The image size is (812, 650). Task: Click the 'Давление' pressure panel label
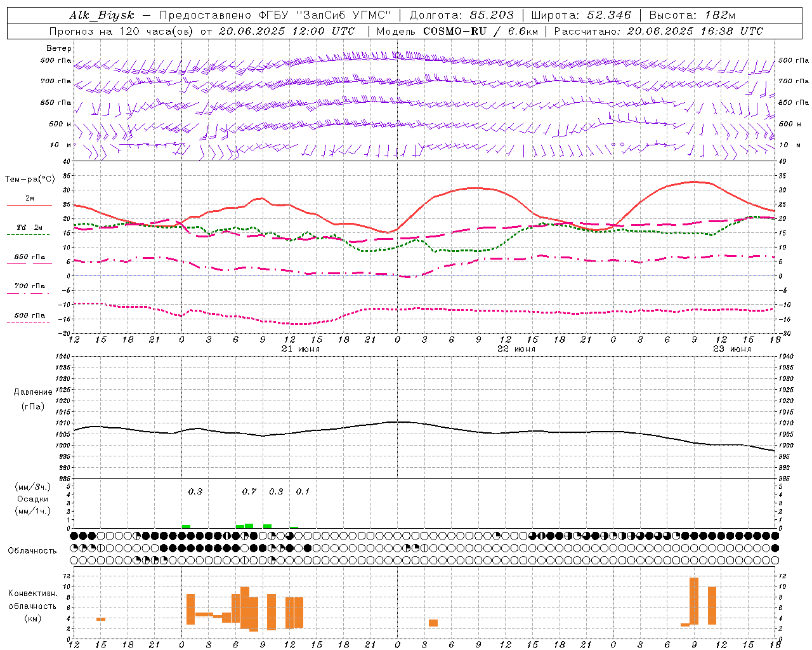tap(33, 392)
